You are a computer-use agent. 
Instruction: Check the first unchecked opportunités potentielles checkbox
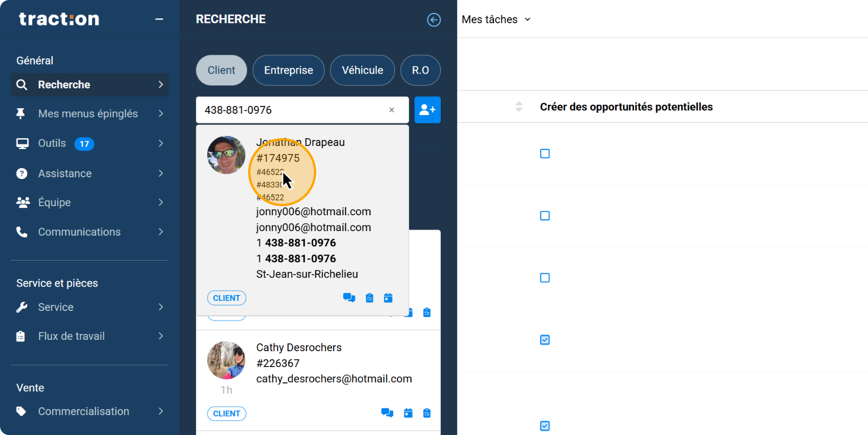click(544, 153)
